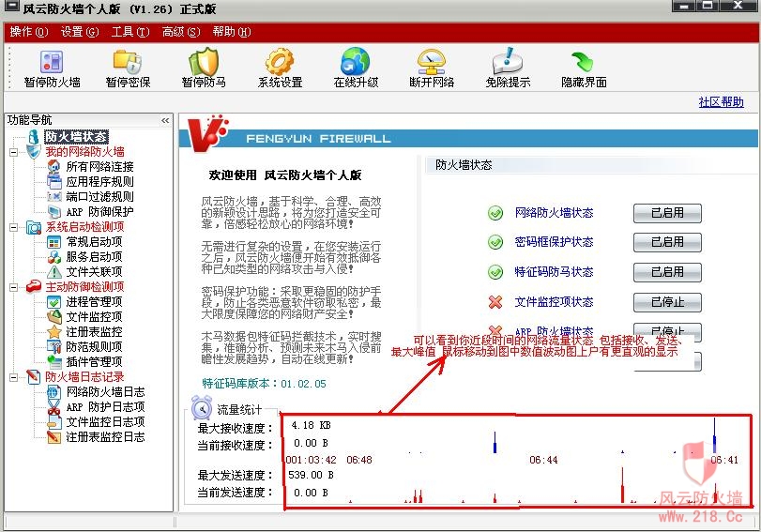
Task: Open 所有网络连接 tree item
Action: [100, 167]
